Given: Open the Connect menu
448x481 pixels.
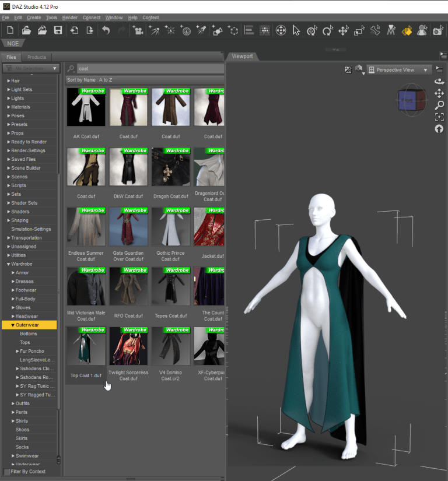Looking at the screenshot, I should 92,17.
